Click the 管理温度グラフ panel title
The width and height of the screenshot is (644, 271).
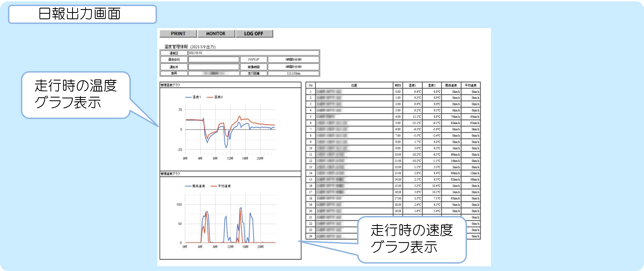pyautogui.click(x=170, y=85)
